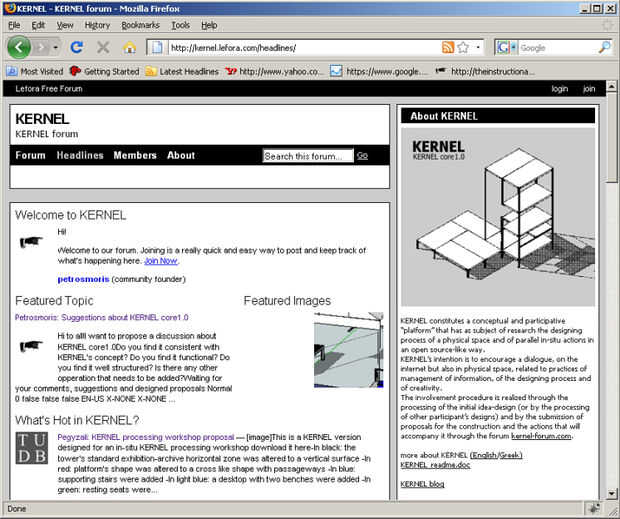The width and height of the screenshot is (620, 519).
Task: Open the kernel-forum.com link
Action: (x=541, y=436)
